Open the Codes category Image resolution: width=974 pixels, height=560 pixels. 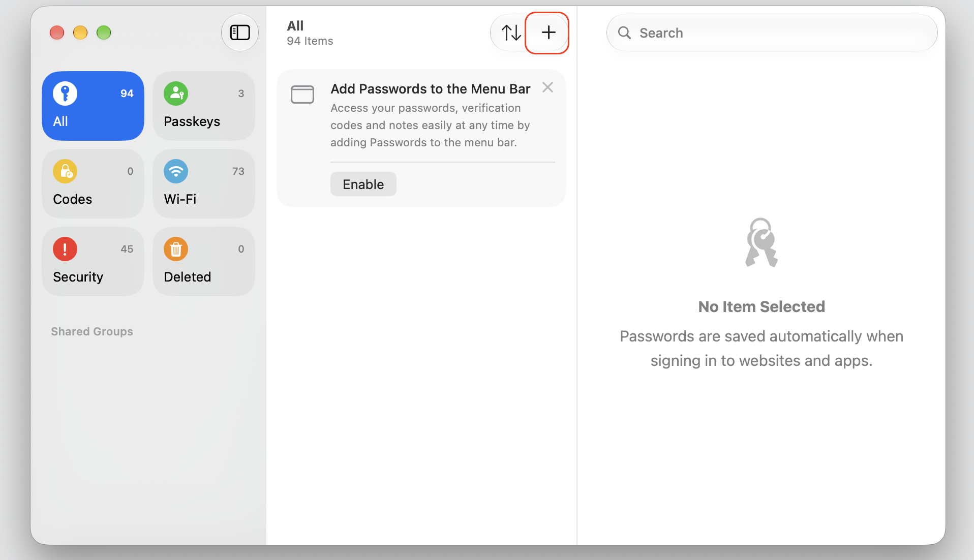[x=93, y=183]
